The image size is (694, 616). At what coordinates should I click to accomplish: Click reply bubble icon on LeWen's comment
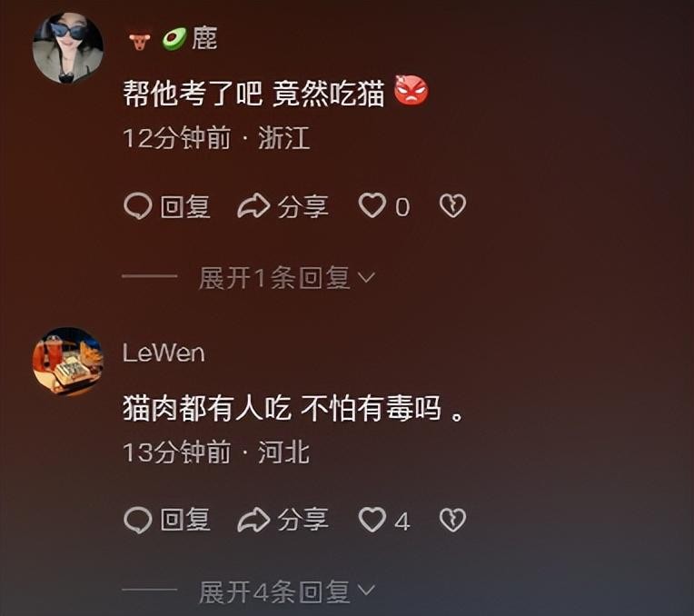[x=138, y=520]
